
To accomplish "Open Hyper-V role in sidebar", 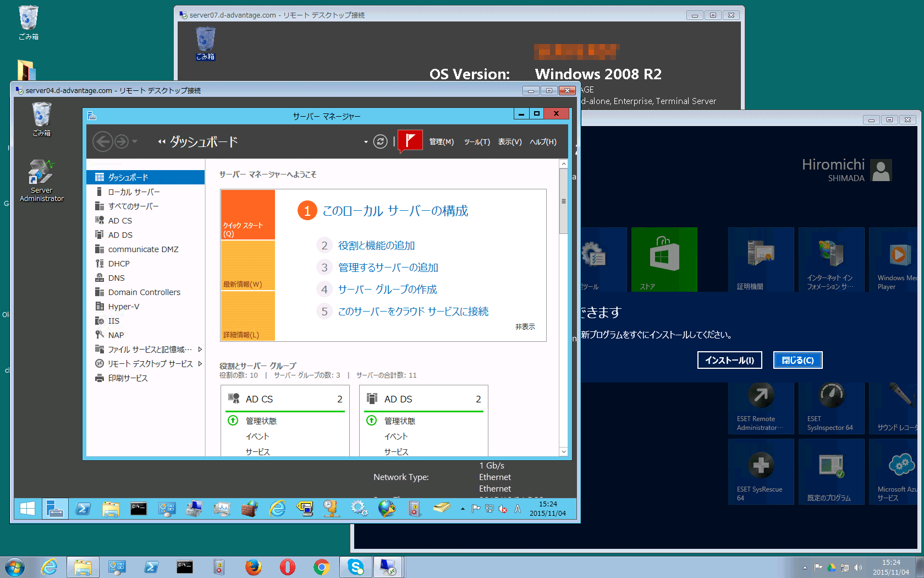I will pyautogui.click(x=145, y=306).
